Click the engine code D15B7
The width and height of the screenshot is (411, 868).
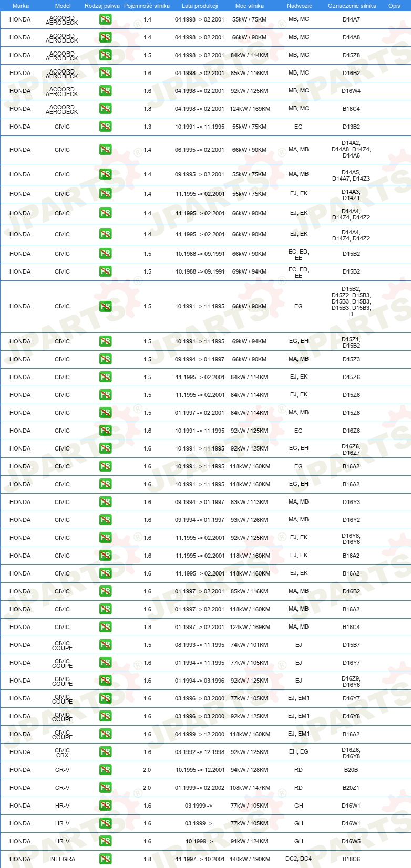[351, 645]
